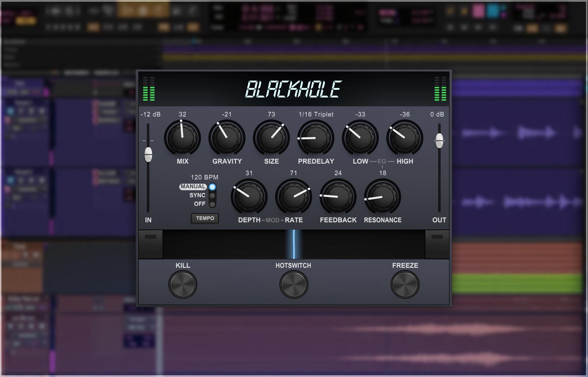588x377 pixels.
Task: Click the -12 dB input value
Action: [x=150, y=114]
